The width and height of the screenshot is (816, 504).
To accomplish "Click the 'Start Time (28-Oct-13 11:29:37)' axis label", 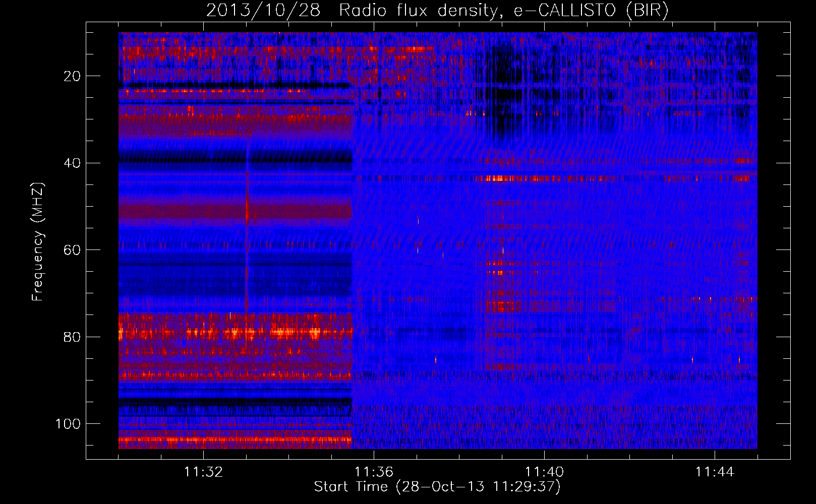I will 437,487.
